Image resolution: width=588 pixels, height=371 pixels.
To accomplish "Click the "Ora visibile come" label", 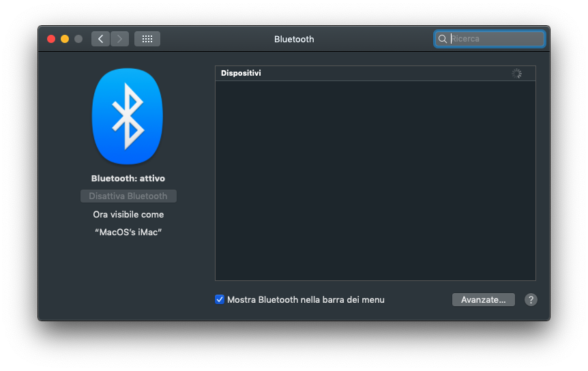I will click(x=128, y=214).
